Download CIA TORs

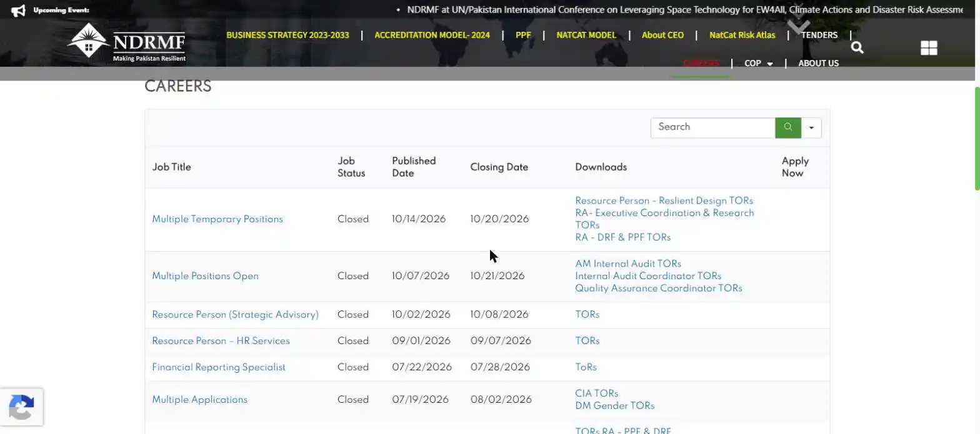pos(596,393)
